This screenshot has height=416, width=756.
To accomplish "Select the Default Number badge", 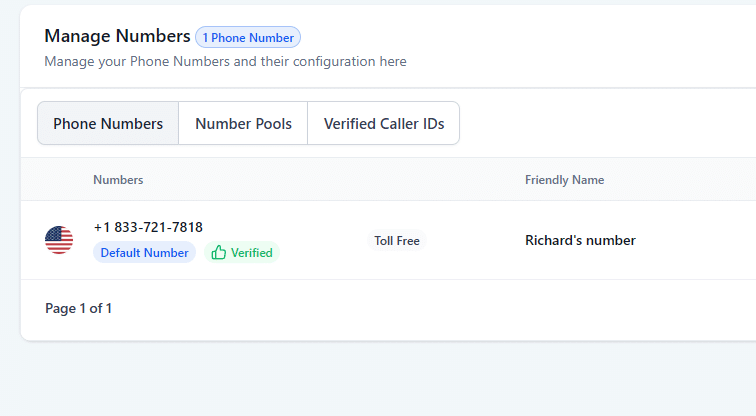I will pyautogui.click(x=144, y=253).
